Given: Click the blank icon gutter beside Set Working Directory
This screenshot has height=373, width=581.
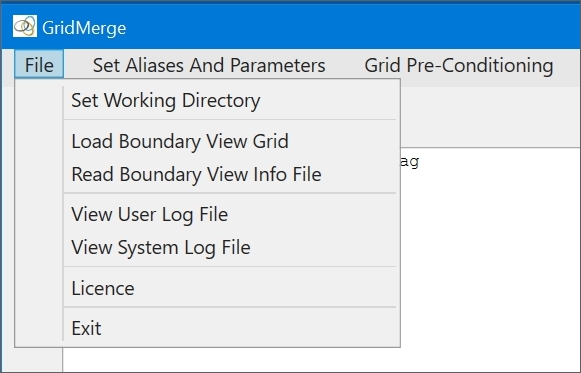Looking at the screenshot, I should pos(39,100).
